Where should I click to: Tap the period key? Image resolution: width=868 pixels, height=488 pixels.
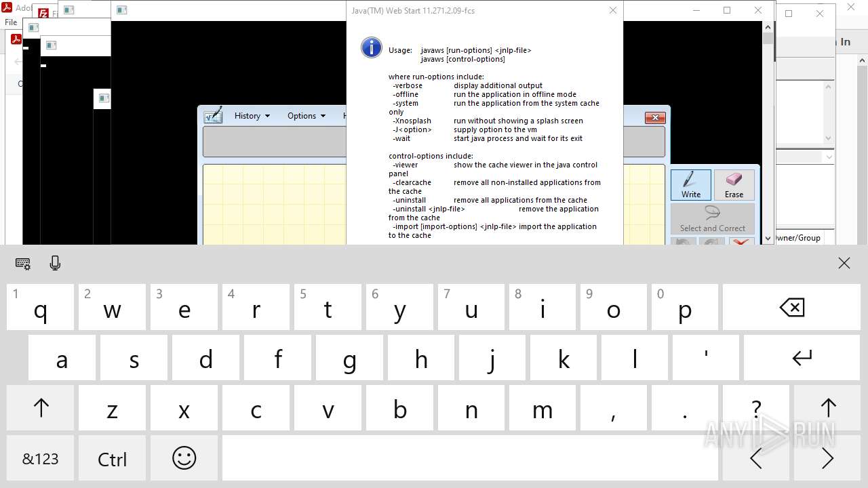(x=685, y=408)
